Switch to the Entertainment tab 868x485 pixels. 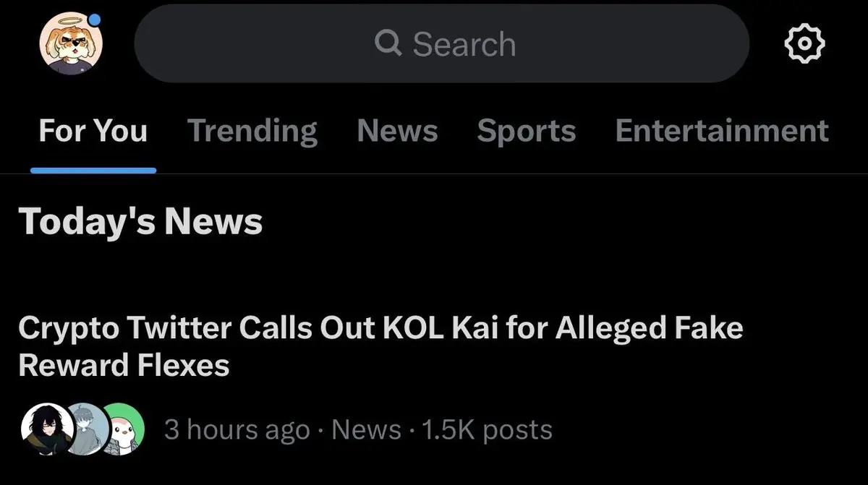[x=721, y=131]
